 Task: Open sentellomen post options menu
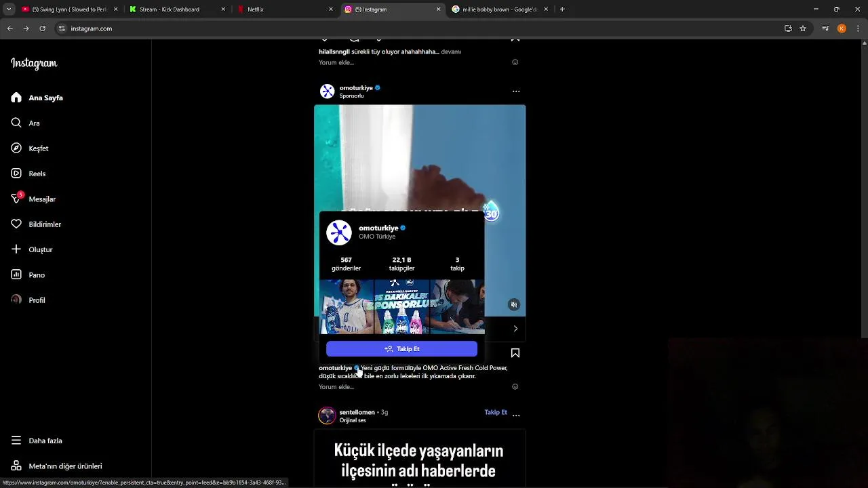click(x=516, y=415)
